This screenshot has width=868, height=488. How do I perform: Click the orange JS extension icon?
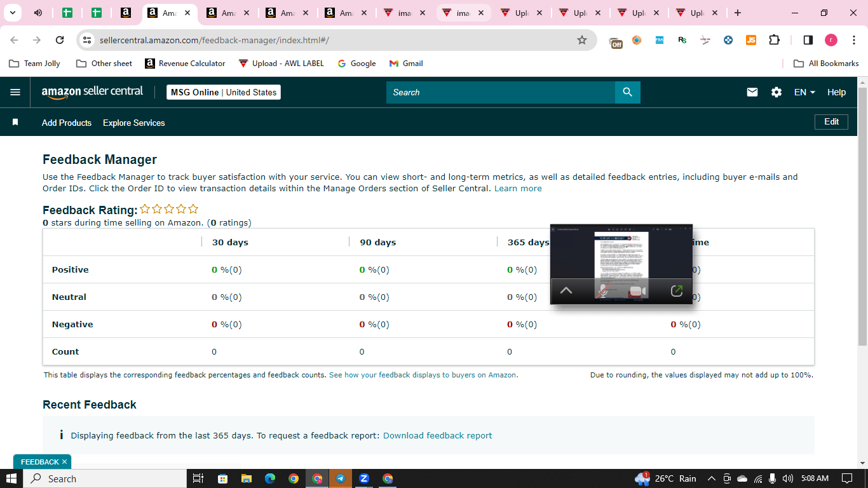tap(751, 40)
